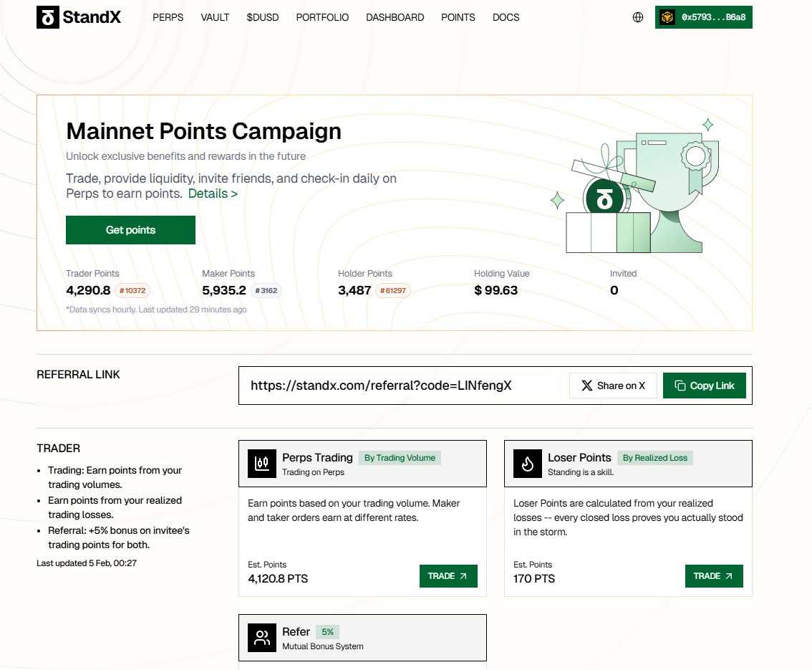This screenshot has height=670, width=812.
Task: Click the 170 PTS estimate
Action: tap(534, 579)
